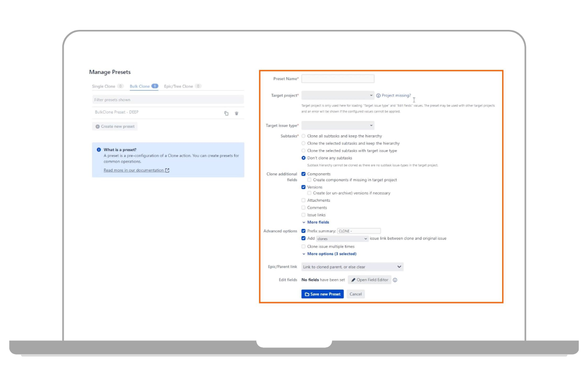Screen dimensions: 588x387
Task: Copy the BulkClone Preset - DEEP preset
Action: tap(226, 113)
